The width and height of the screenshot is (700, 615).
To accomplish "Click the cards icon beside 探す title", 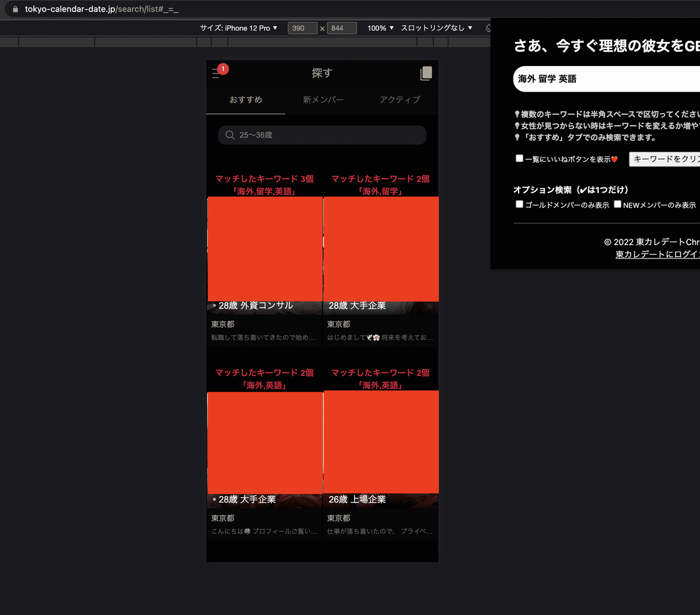I will (426, 73).
